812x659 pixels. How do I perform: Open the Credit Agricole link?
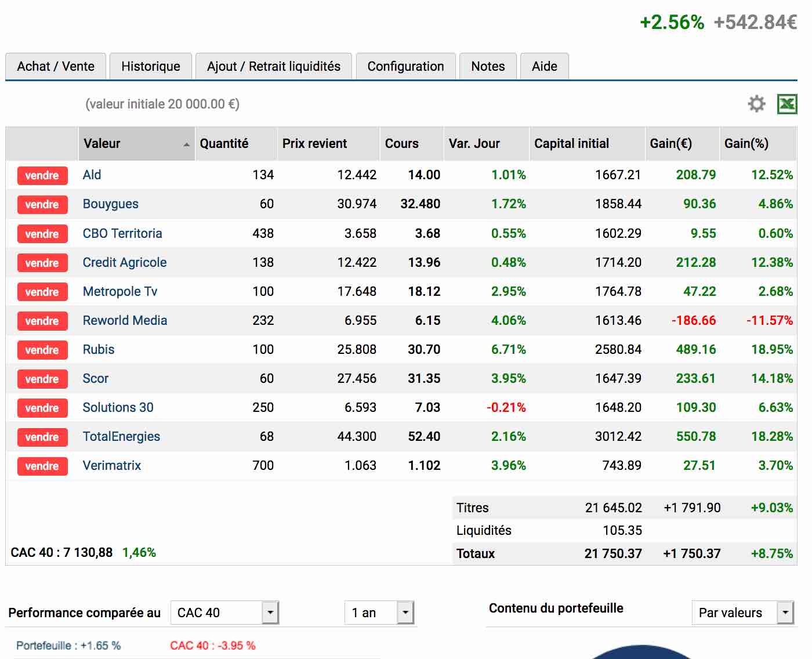coord(125,262)
